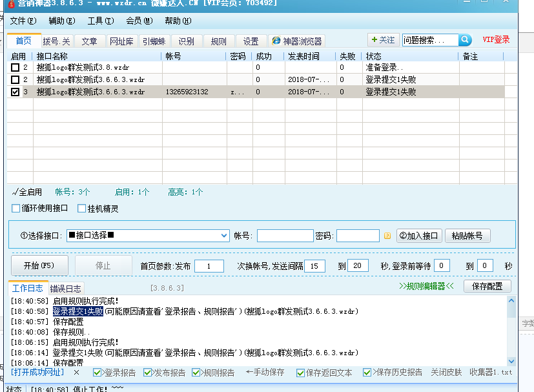The height and width of the screenshot is (392, 534).
Task: Click the 帐号 input field
Action: click(x=285, y=235)
